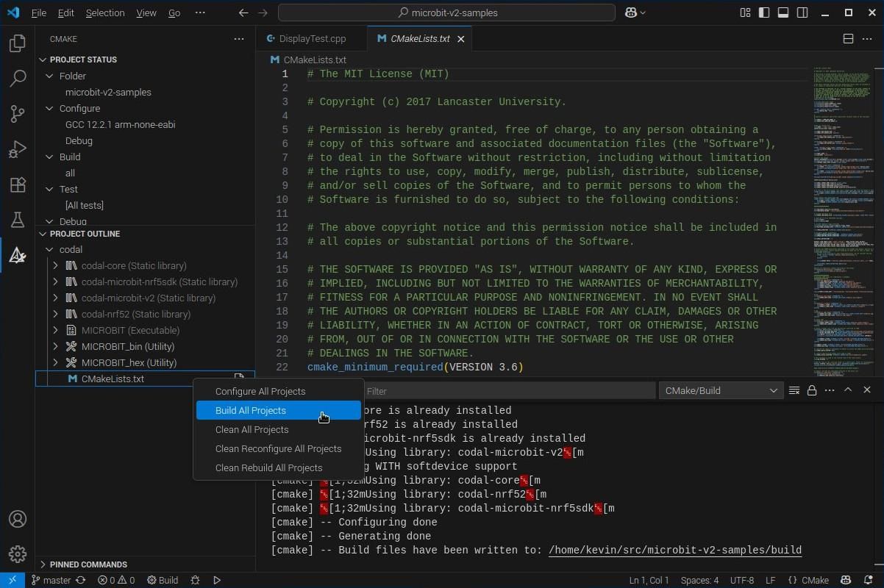Switch to the DisplayTest.cpp tab
Image resolution: width=884 pixels, height=588 pixels.
tap(311, 38)
